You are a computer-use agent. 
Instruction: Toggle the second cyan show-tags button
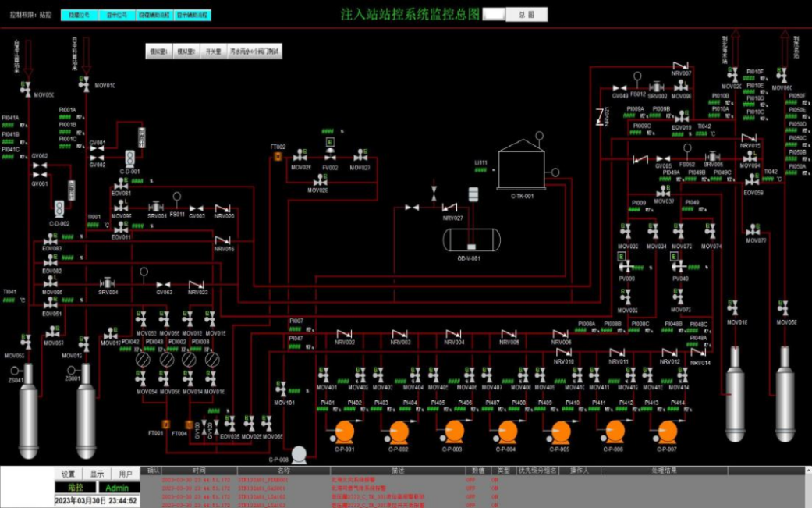click(116, 15)
